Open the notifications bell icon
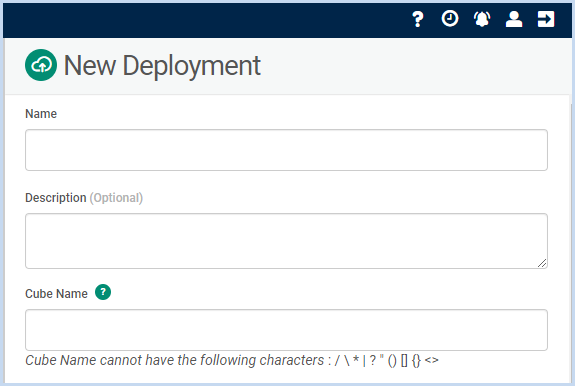The height and width of the screenshot is (386, 575). [482, 19]
